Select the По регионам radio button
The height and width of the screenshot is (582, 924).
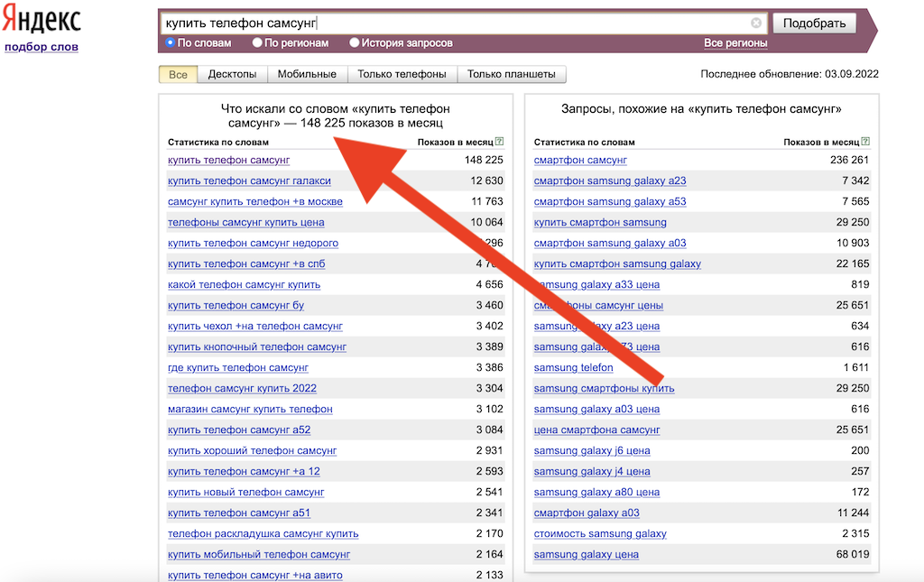(x=257, y=42)
